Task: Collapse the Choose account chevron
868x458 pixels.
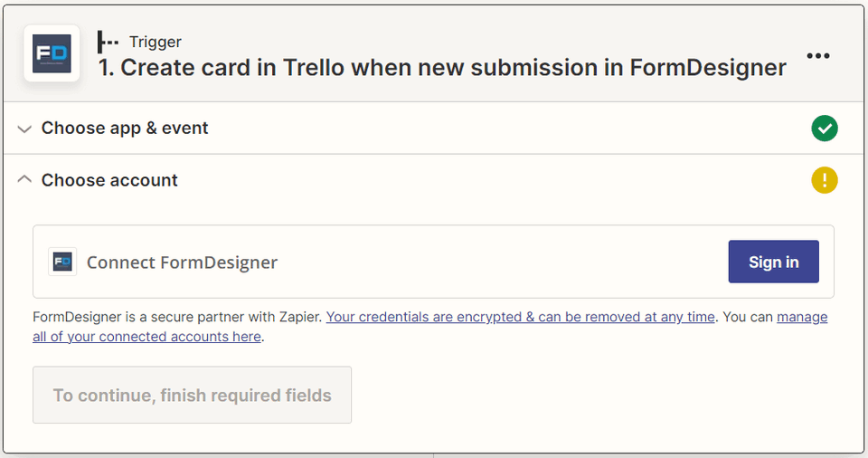Action: pos(24,180)
